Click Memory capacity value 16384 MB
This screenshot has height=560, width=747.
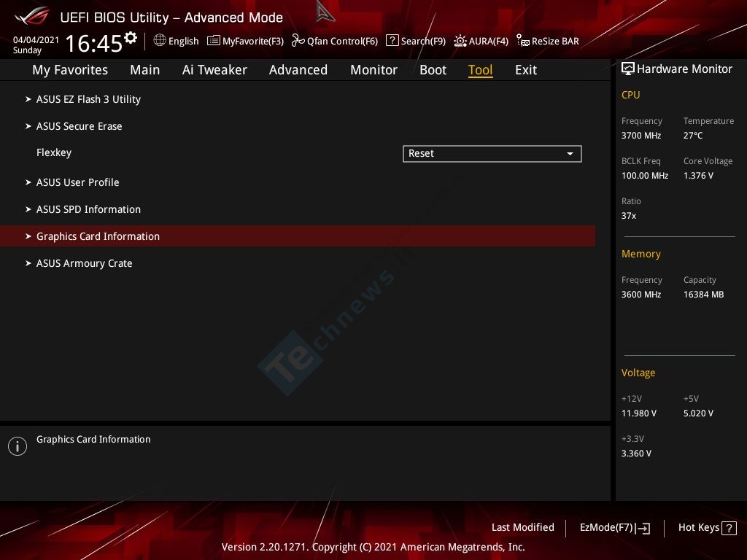703,295
